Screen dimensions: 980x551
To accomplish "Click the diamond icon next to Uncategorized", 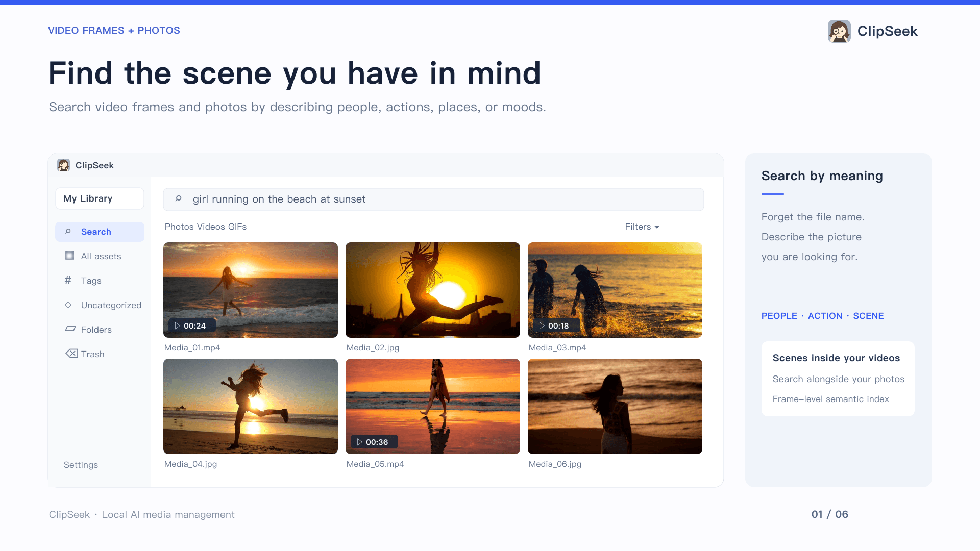I will [68, 305].
